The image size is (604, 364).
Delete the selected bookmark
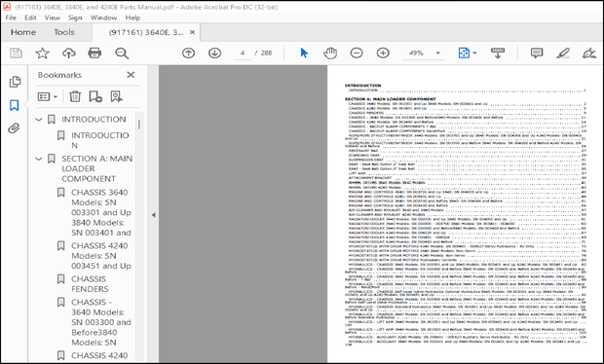coord(75,96)
